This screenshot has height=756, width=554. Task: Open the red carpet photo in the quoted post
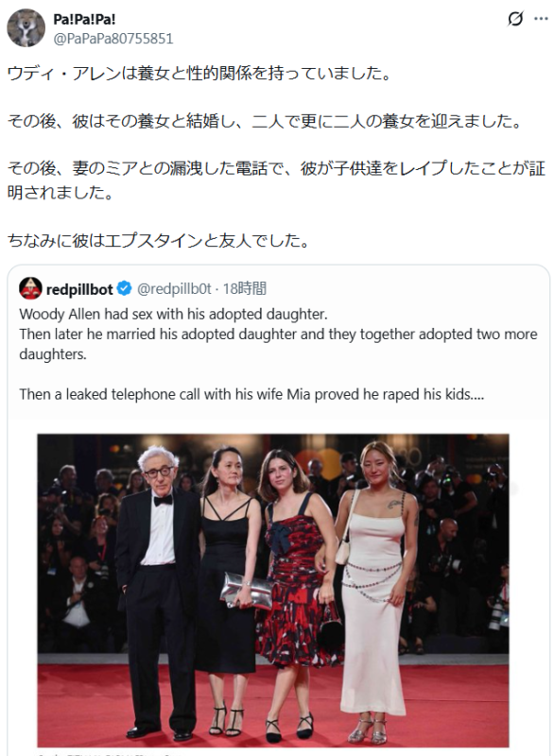tap(273, 590)
